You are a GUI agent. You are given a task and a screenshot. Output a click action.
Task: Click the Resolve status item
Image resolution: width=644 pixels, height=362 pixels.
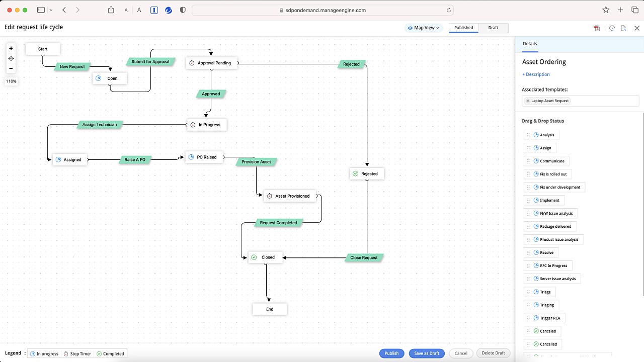tap(541, 252)
